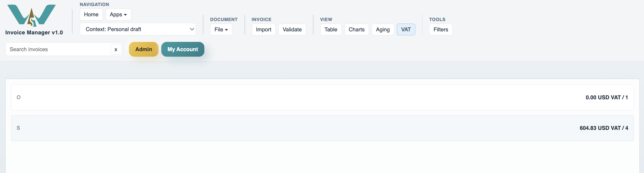This screenshot has width=644, height=173.
Task: Select the O VAT category row
Action: 322,98
